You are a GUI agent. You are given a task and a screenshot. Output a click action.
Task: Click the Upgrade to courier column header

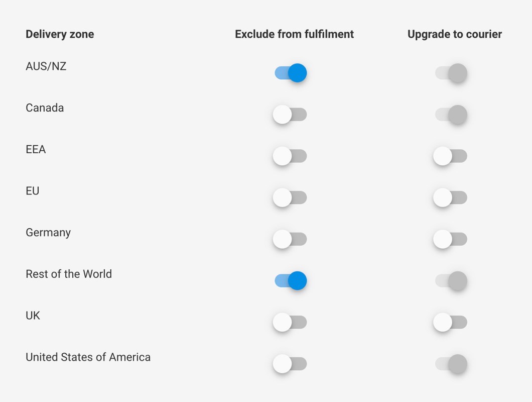(455, 34)
